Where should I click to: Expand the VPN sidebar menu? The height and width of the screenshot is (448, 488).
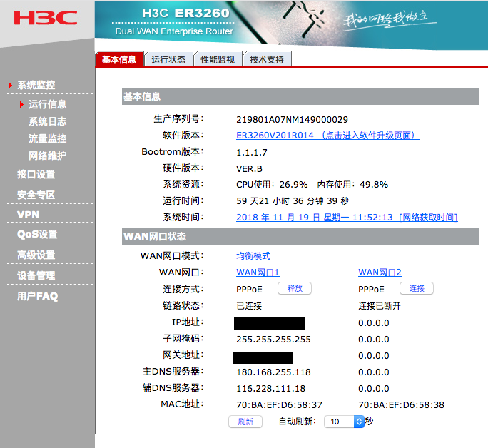pos(29,215)
